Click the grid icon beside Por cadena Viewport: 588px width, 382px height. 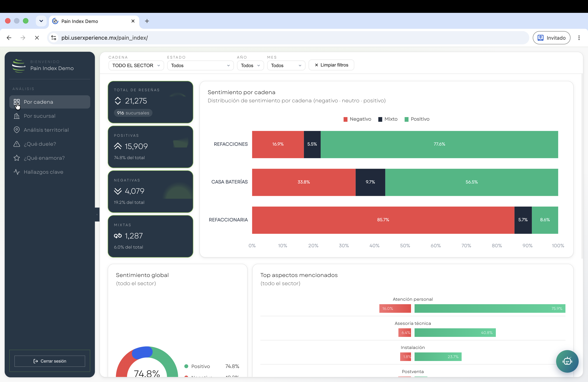17,102
